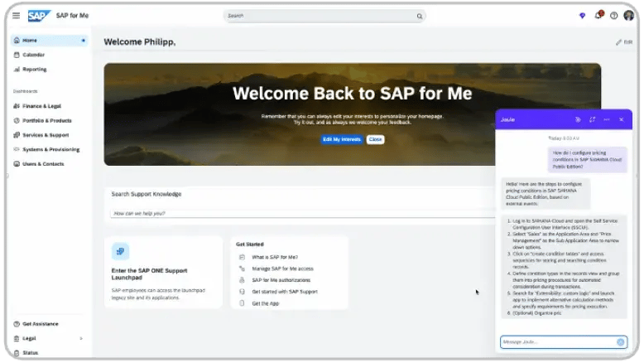Expand the Legal sidebar item arrow
The image size is (644, 363).
(x=81, y=338)
